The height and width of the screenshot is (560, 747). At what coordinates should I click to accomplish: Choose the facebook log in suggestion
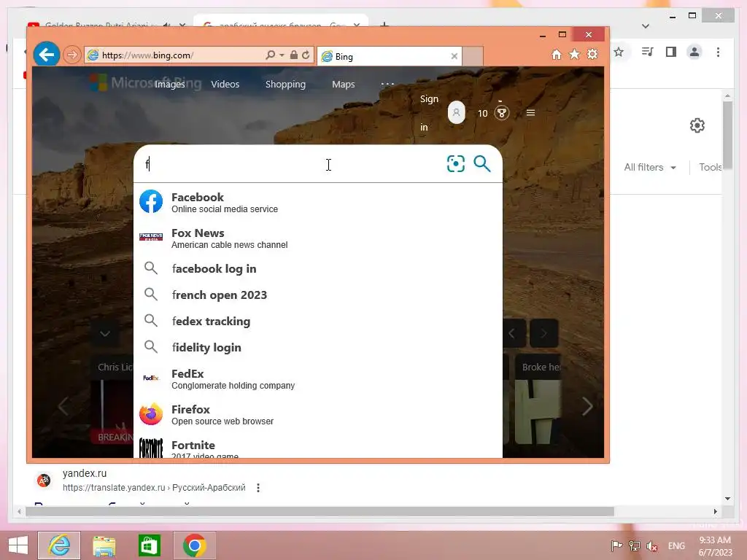[318, 268]
